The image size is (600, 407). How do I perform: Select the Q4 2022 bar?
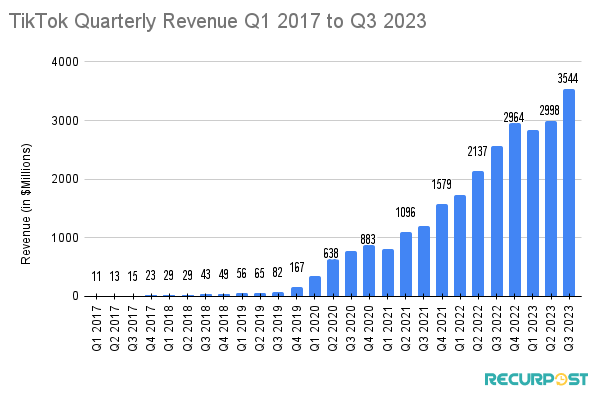point(515,210)
